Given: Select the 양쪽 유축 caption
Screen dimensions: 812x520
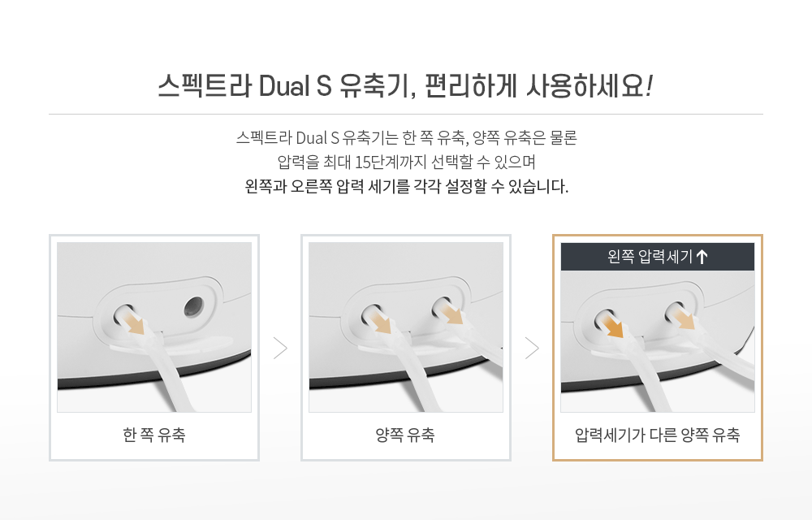Looking at the screenshot, I should [x=405, y=435].
